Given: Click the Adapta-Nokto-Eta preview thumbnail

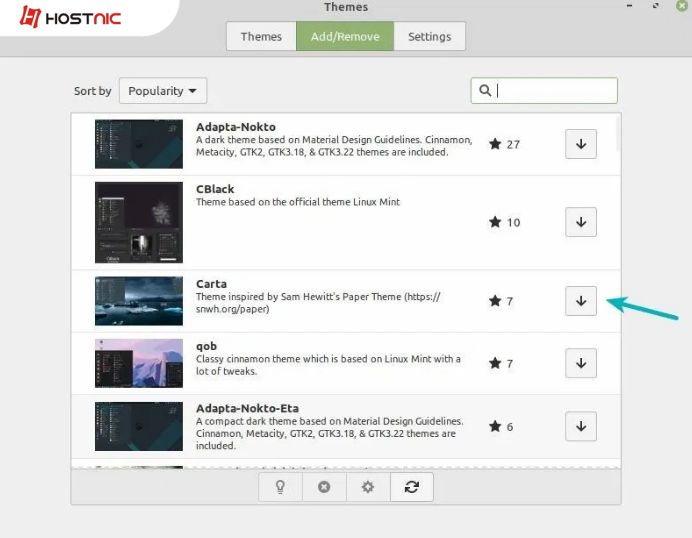Looking at the screenshot, I should [x=139, y=426].
